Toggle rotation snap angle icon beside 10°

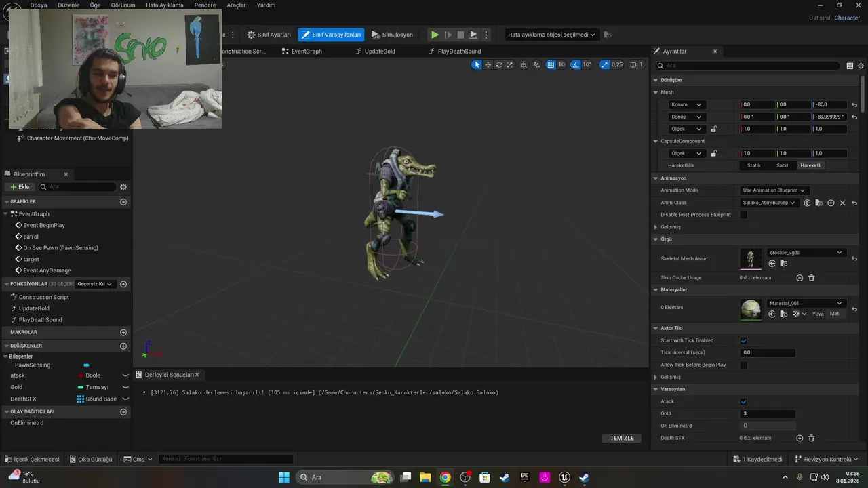(576, 64)
